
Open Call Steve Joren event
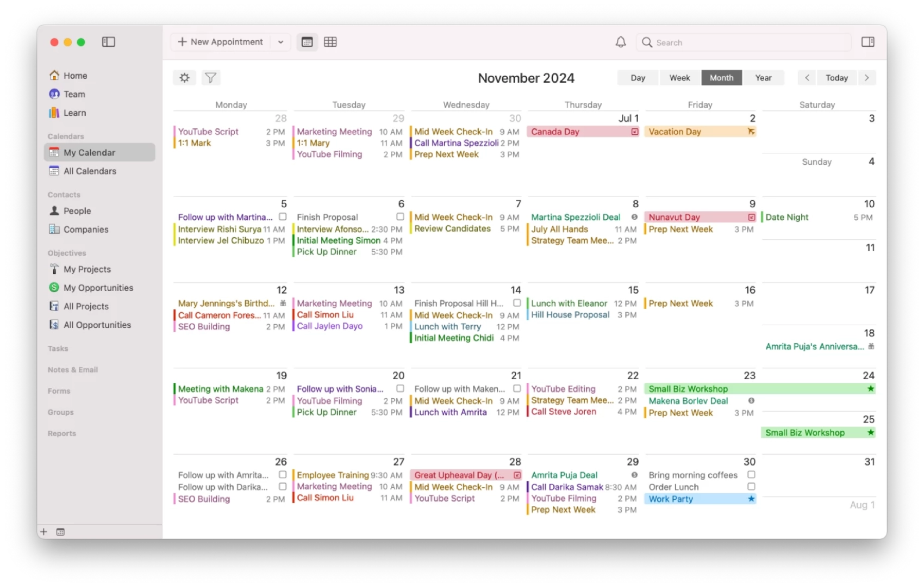(583, 412)
